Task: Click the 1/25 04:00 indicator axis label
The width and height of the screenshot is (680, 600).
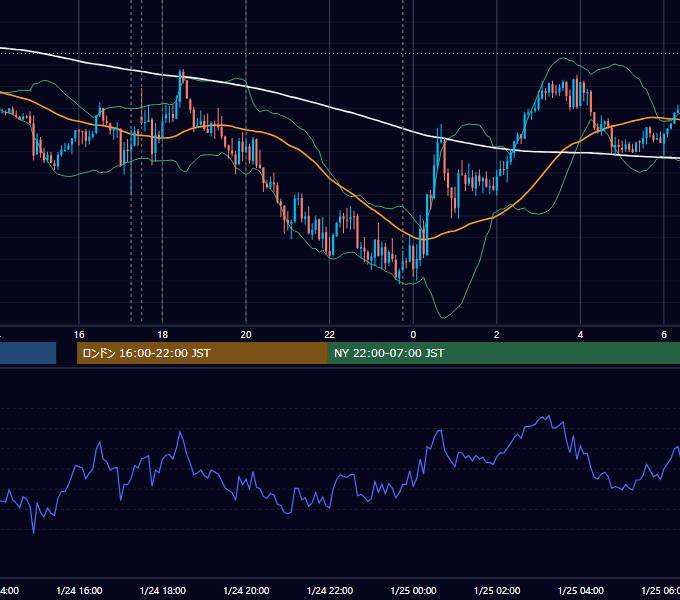Action: [581, 590]
